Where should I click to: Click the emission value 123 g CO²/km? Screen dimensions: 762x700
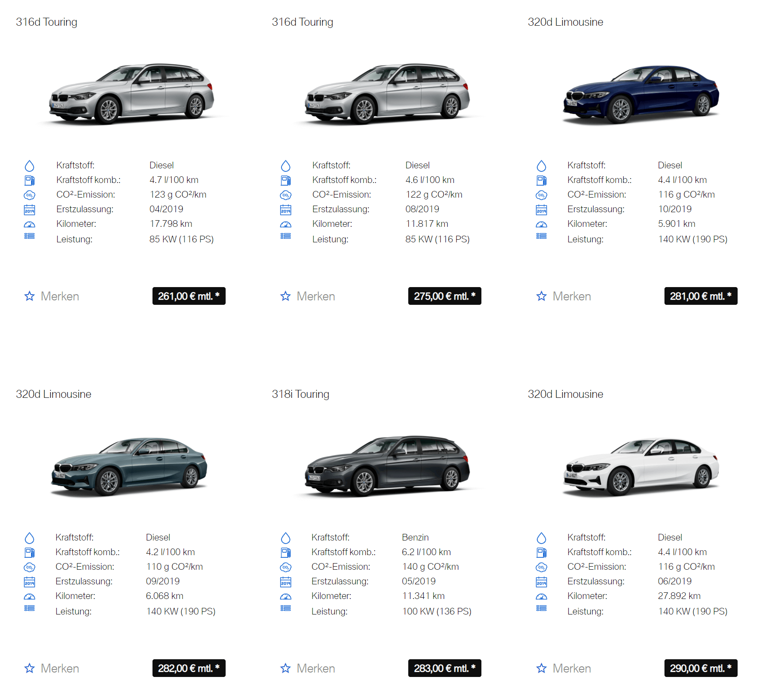click(x=178, y=194)
